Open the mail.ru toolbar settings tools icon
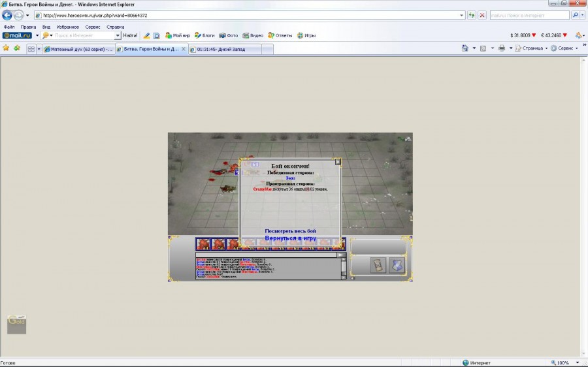 [579, 35]
